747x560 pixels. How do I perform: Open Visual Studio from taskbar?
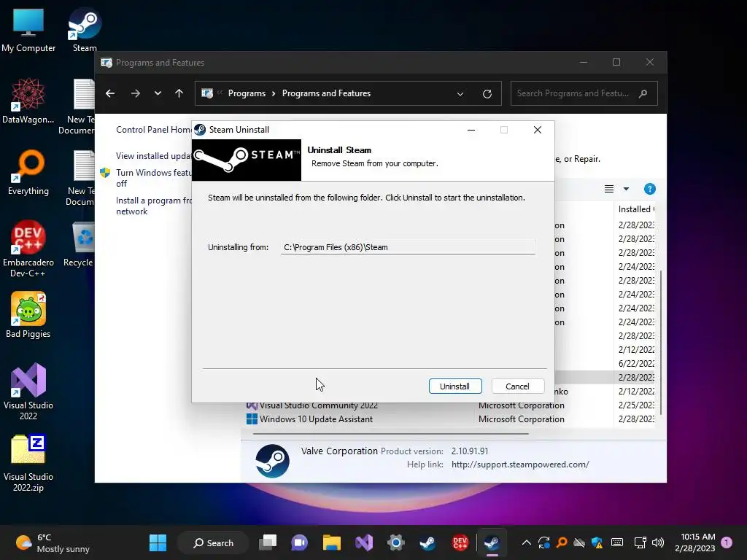tap(364, 542)
